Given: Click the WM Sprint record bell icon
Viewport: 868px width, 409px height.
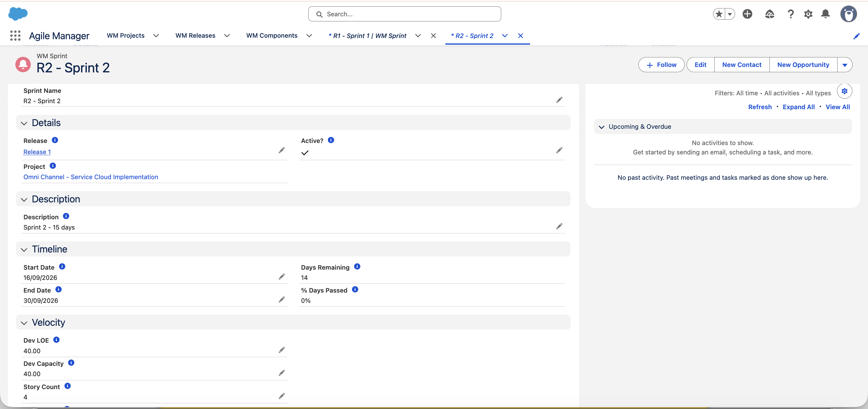Looking at the screenshot, I should click(23, 64).
